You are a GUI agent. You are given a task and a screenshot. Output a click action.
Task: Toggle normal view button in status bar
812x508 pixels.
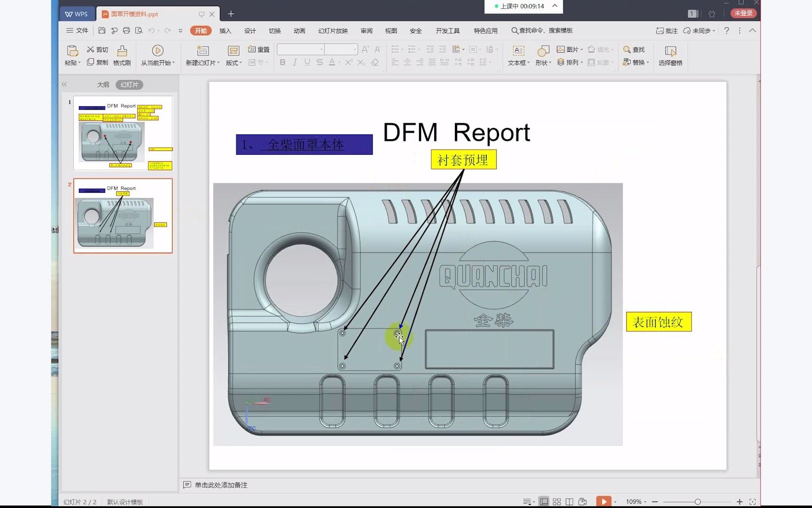[544, 502]
